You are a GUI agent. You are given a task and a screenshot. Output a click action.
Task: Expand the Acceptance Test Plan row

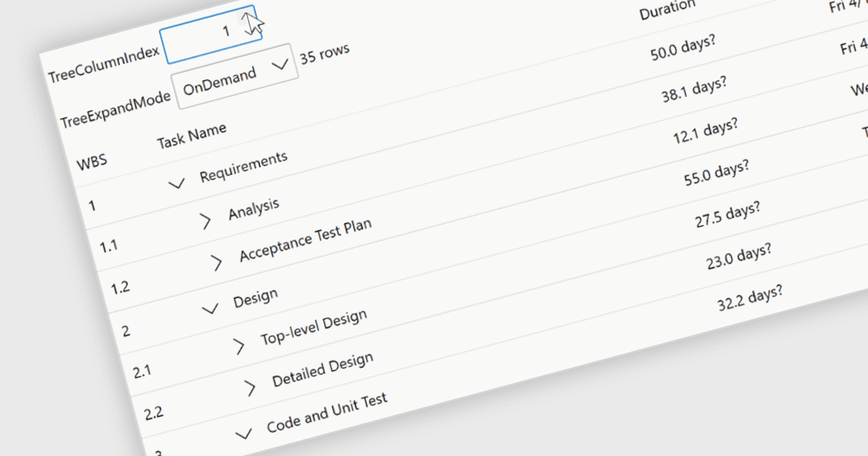tap(216, 263)
